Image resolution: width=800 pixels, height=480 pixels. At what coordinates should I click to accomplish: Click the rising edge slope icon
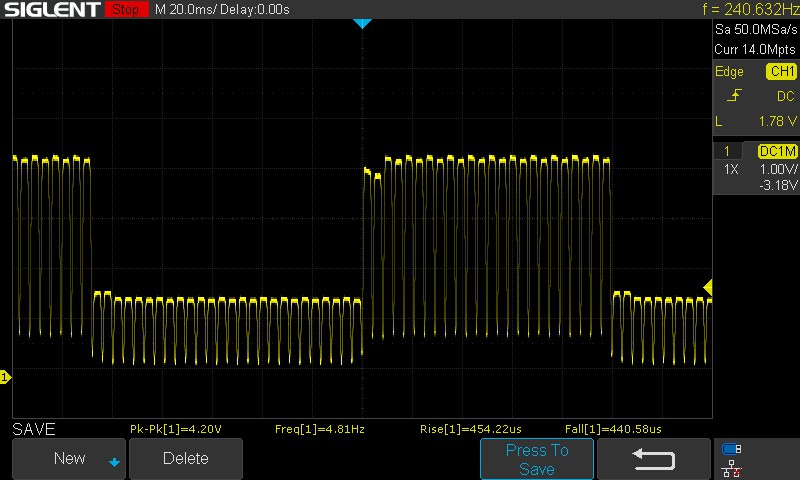[x=735, y=96]
